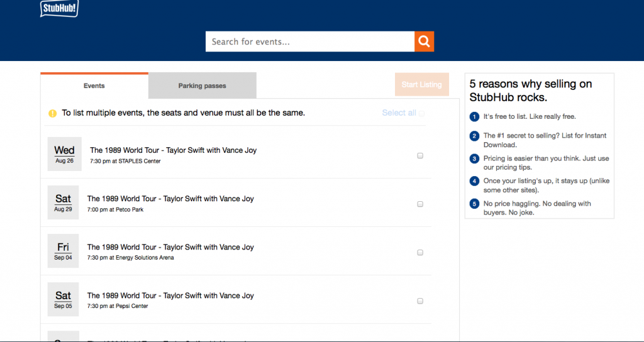Check the Pepsi Center event checkbox

(x=420, y=301)
